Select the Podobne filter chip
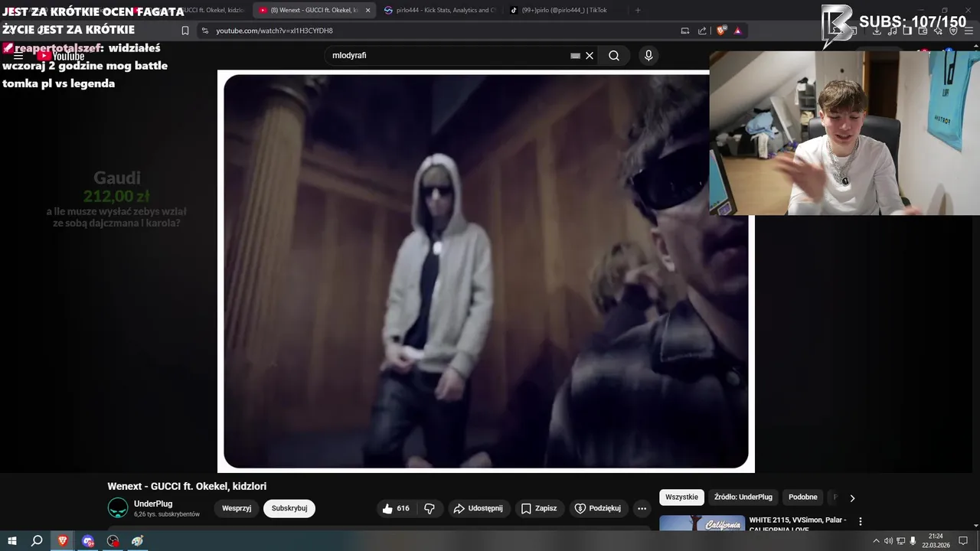This screenshot has width=980, height=551. click(803, 497)
